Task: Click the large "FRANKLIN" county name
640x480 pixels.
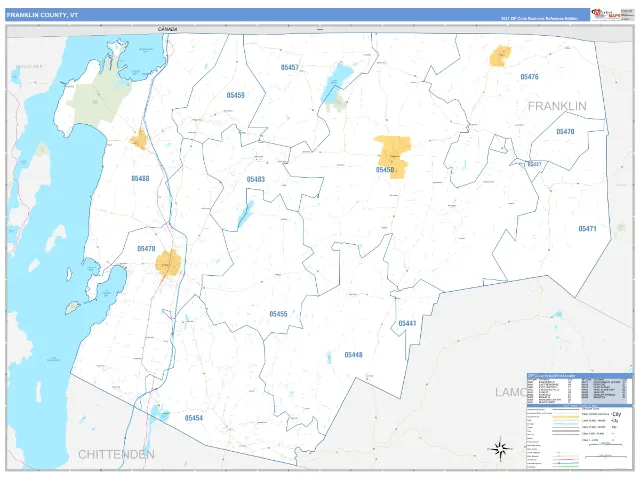Action: click(557, 106)
